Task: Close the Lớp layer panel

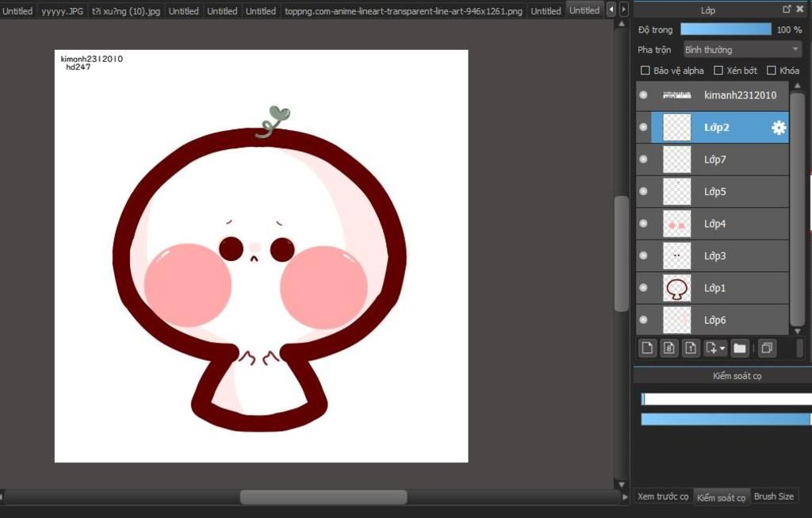Action: point(800,9)
